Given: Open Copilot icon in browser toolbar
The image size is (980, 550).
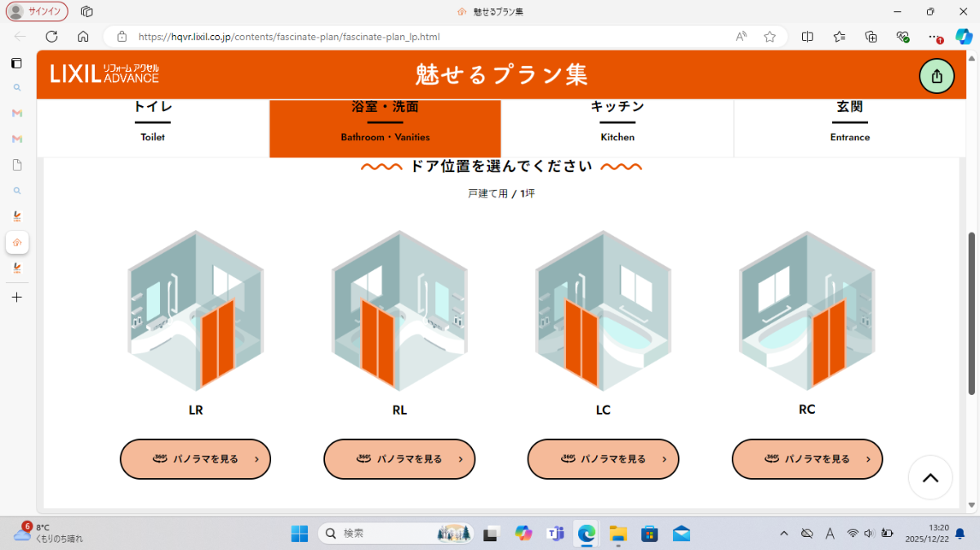Looking at the screenshot, I should [x=964, y=37].
